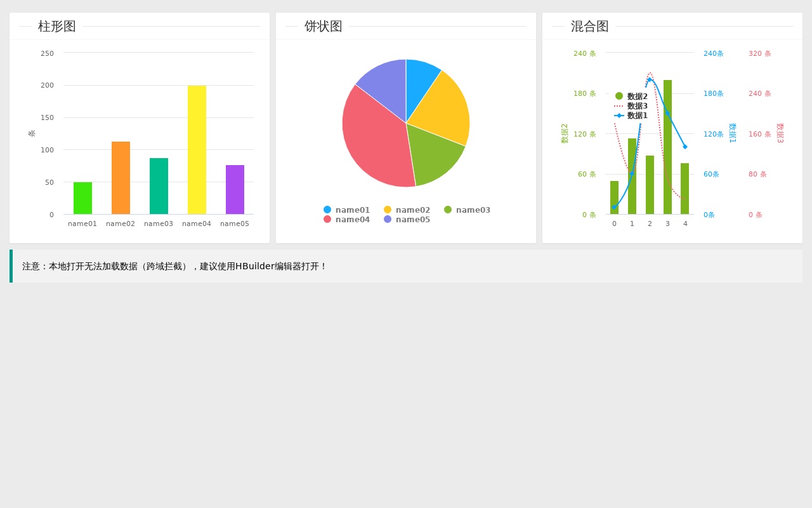Click the last blue line data point
Viewport: 812px width, 508px height.
click(x=685, y=147)
